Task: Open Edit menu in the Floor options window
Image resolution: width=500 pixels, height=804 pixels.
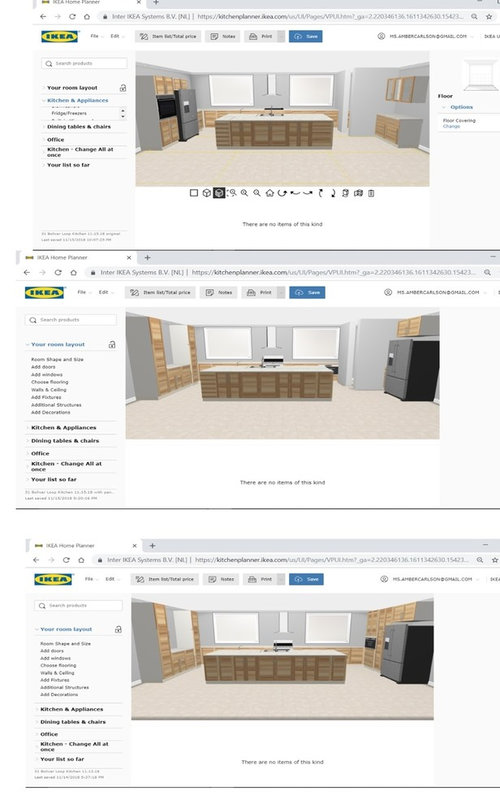Action: [x=115, y=36]
